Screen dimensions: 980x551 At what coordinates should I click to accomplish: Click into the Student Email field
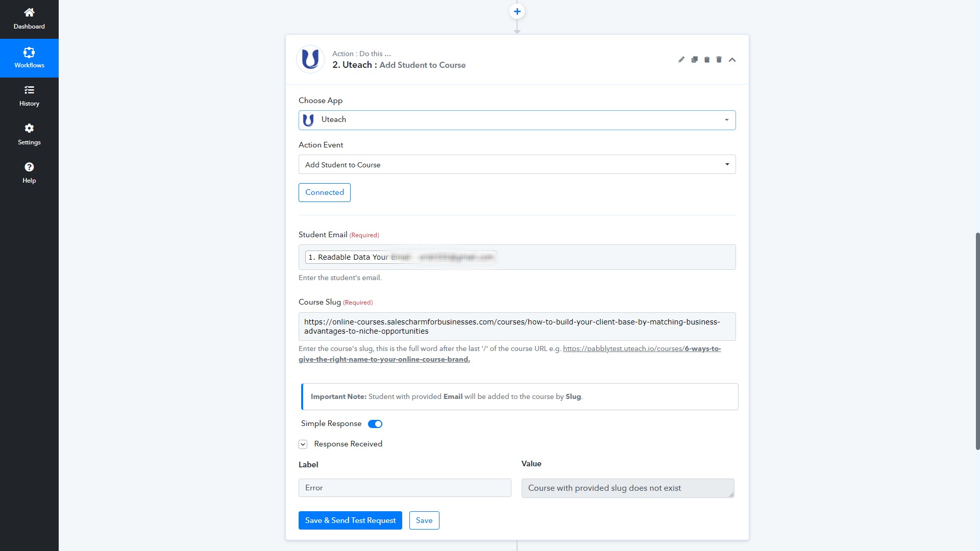pyautogui.click(x=517, y=257)
